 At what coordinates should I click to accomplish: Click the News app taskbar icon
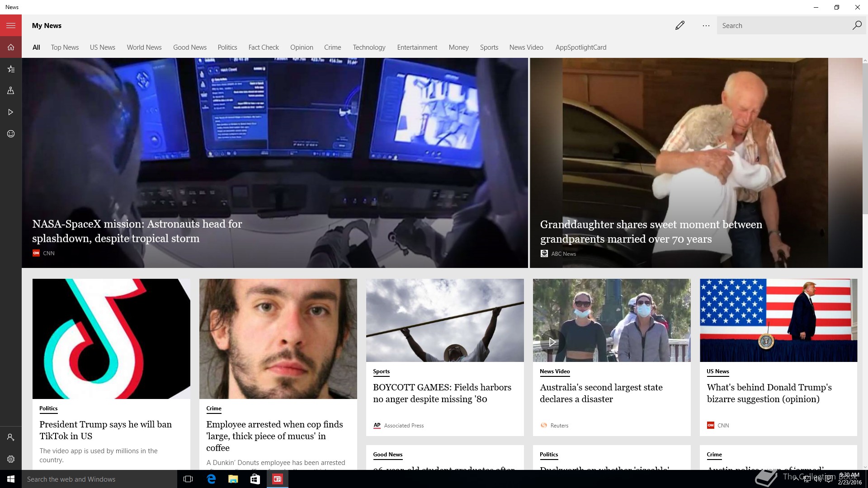[278, 479]
